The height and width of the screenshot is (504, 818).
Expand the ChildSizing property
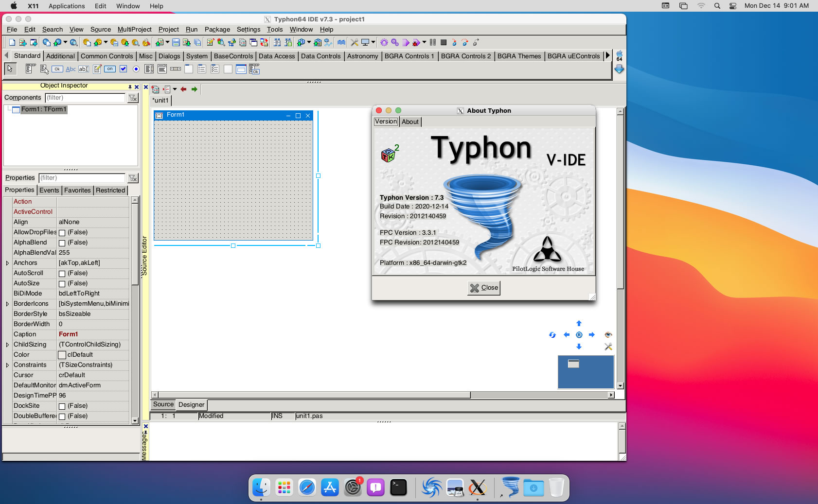pyautogui.click(x=7, y=345)
